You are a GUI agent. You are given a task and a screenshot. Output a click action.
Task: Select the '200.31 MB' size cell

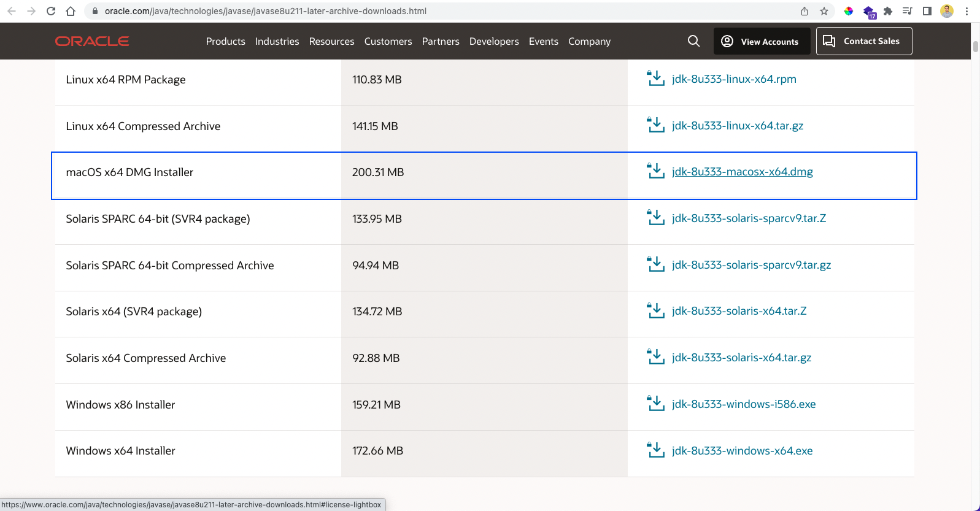pos(378,172)
